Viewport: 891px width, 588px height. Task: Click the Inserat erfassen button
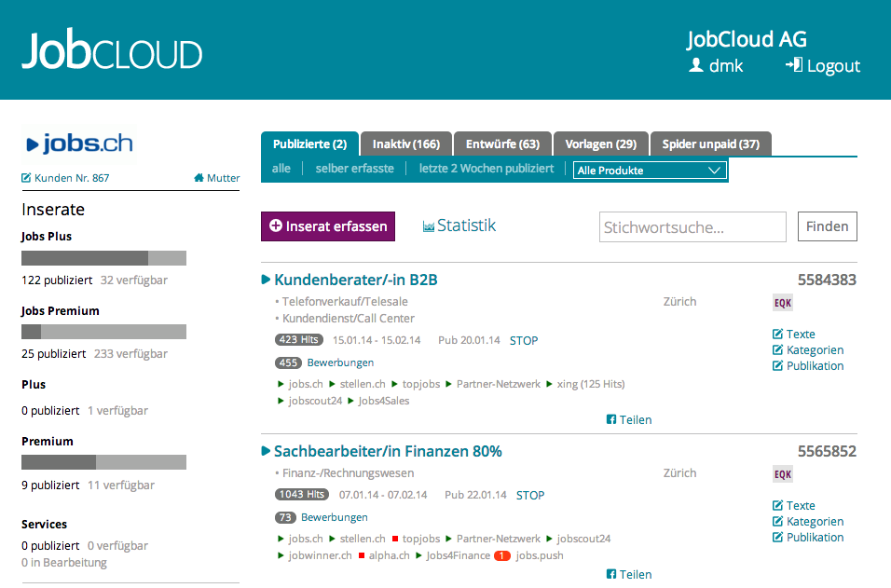pyautogui.click(x=328, y=226)
